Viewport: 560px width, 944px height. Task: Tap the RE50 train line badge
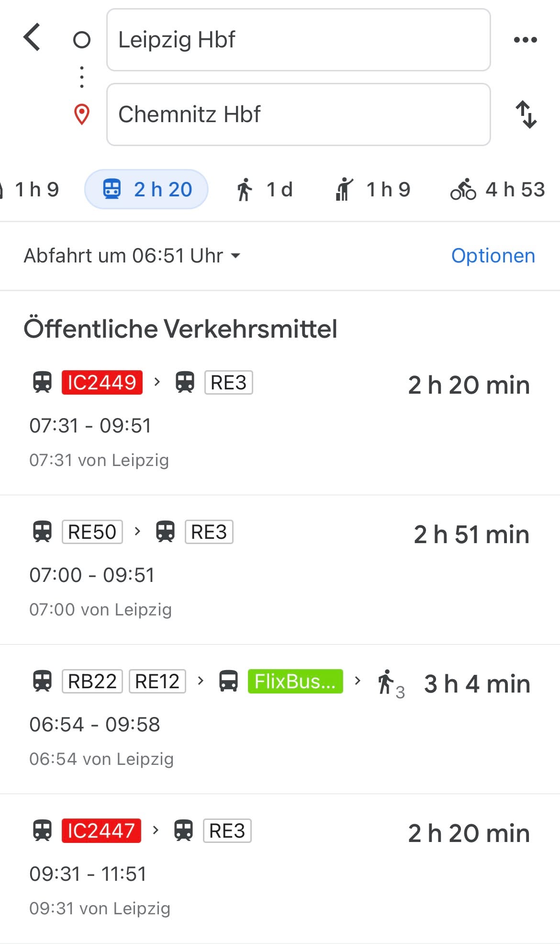(x=92, y=532)
